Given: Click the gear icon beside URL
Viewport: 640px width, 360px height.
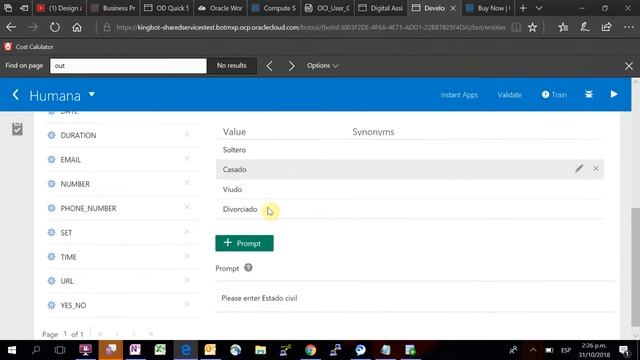Looking at the screenshot, I should pos(51,281).
